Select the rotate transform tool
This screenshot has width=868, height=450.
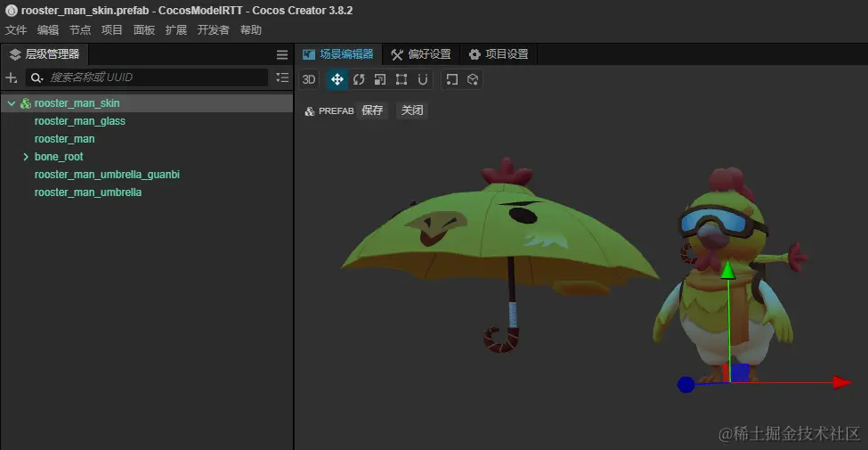pos(359,79)
